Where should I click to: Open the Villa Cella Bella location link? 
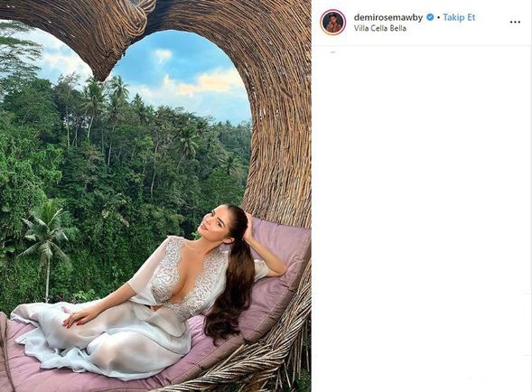pos(379,28)
